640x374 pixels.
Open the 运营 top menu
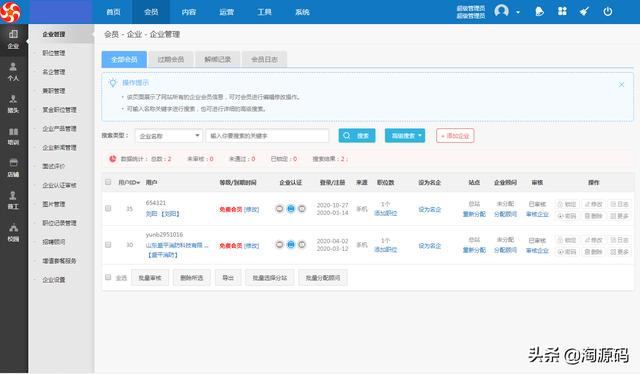(227, 12)
